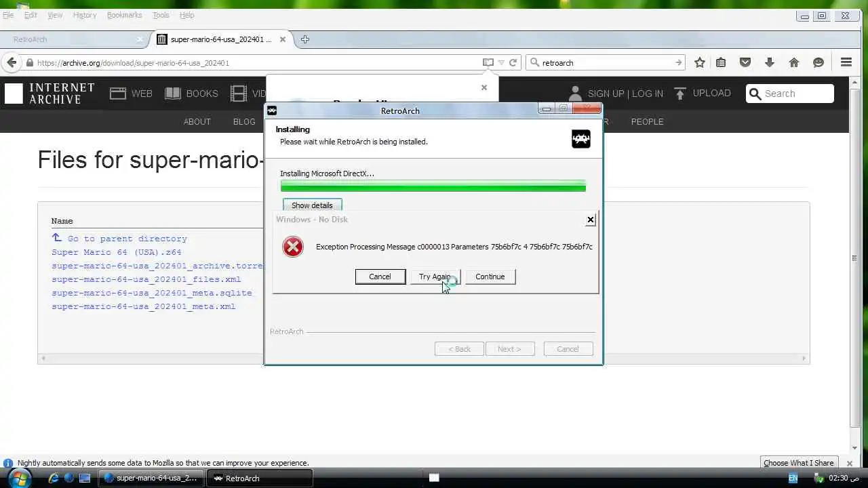Click PEOPLE in the archive navigation bar
This screenshot has width=868, height=488.
pyautogui.click(x=647, y=122)
